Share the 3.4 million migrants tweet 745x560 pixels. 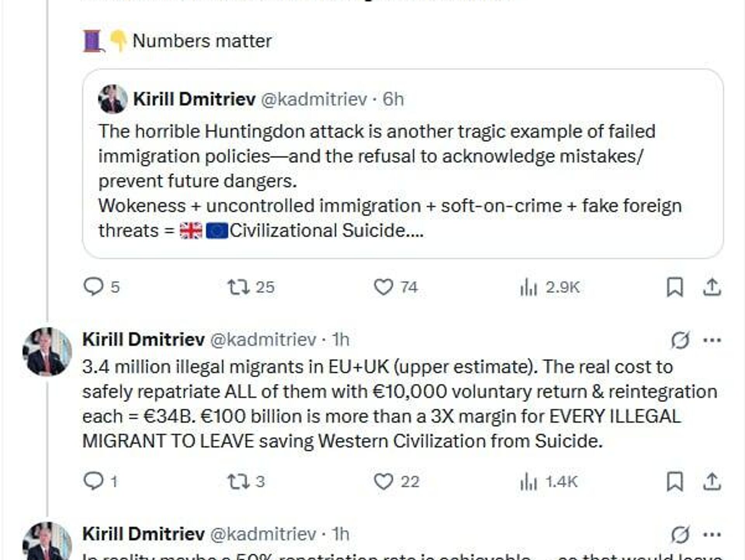pyautogui.click(x=712, y=482)
